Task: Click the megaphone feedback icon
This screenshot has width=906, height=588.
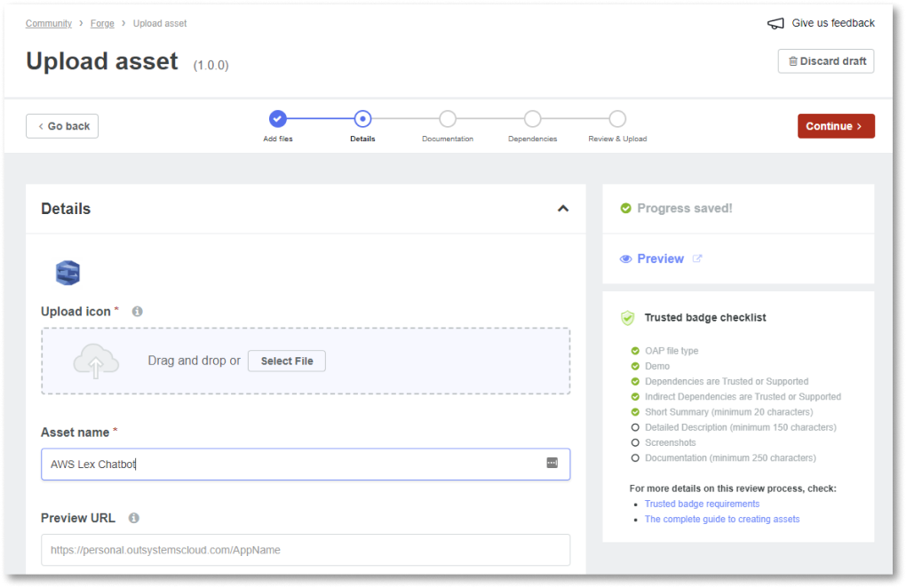Action: pyautogui.click(x=775, y=24)
